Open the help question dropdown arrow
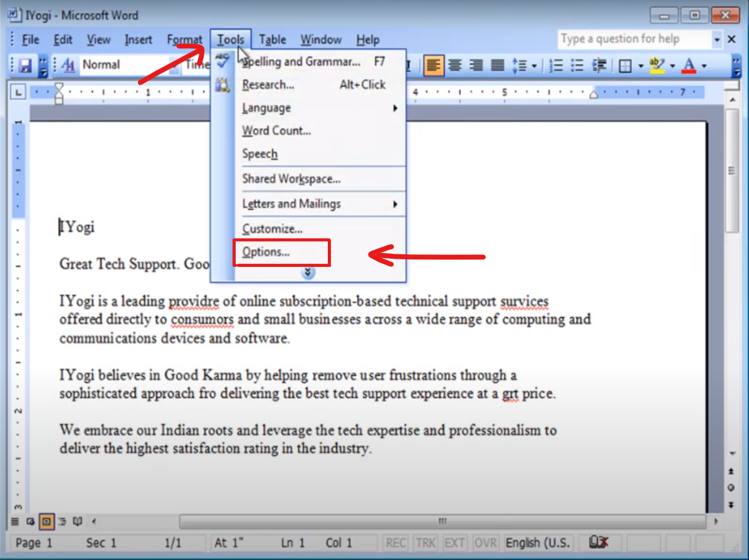Screen dimensions: 749x560 click(716, 39)
